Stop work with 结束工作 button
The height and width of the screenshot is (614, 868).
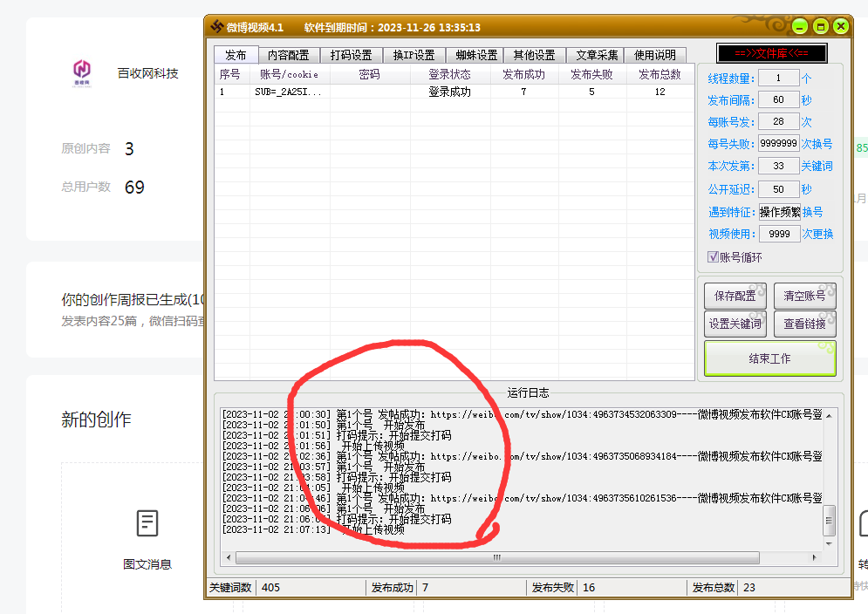(770, 358)
